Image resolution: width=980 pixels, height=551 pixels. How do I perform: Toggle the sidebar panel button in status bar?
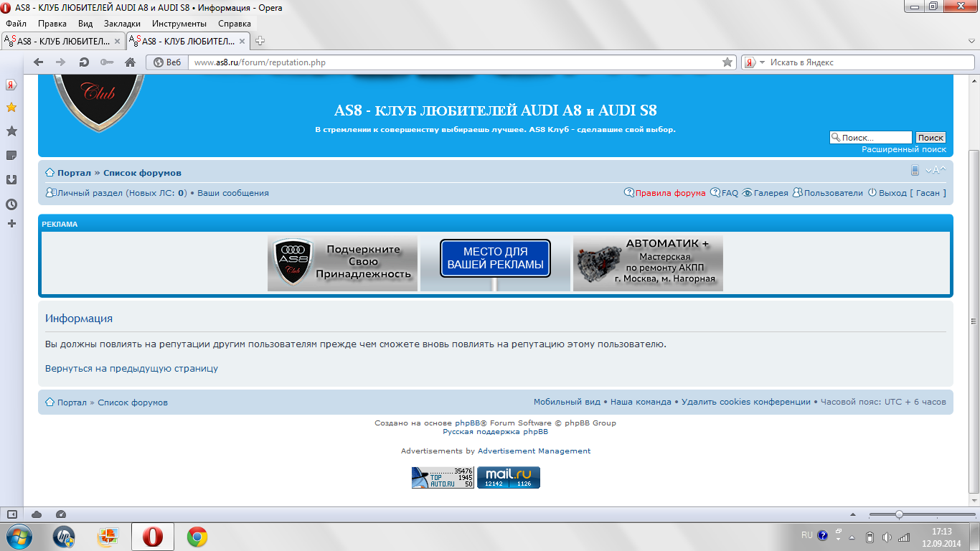tap(12, 514)
